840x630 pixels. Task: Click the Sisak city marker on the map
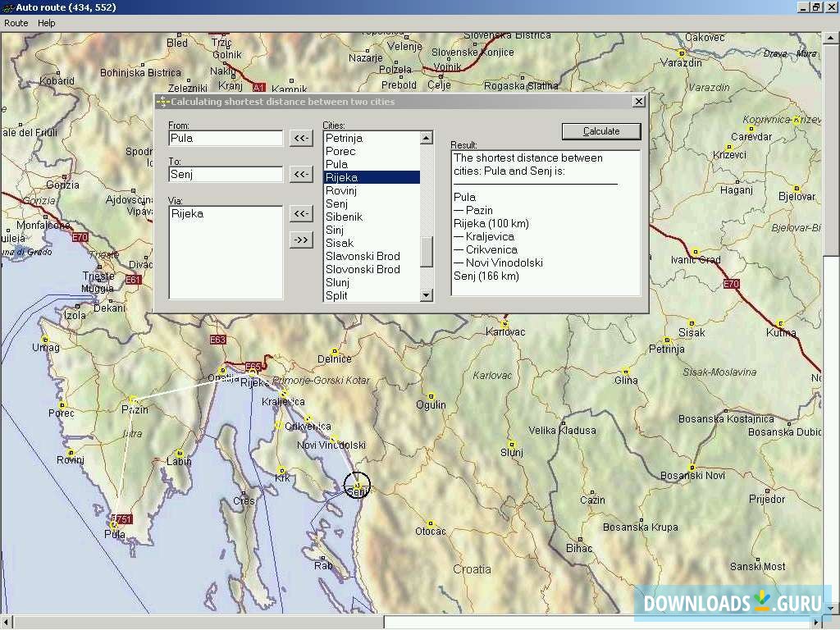pyautogui.click(x=691, y=323)
